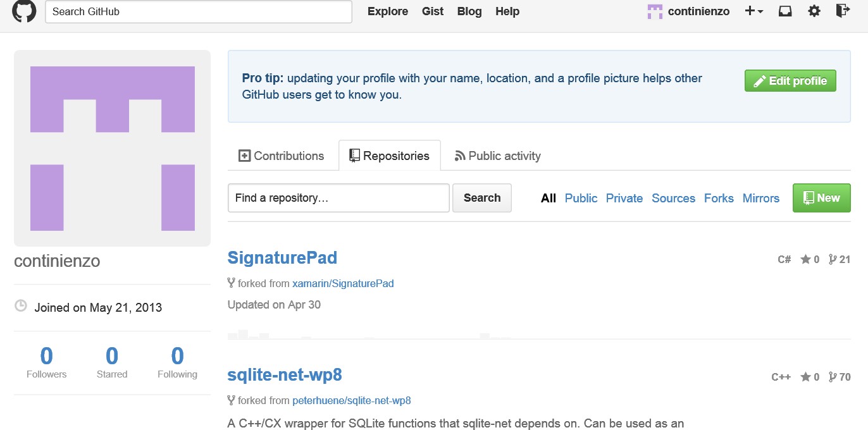Click SignaturePad's fork count icon
Image resolution: width=868 pixels, height=430 pixels.
(x=833, y=259)
